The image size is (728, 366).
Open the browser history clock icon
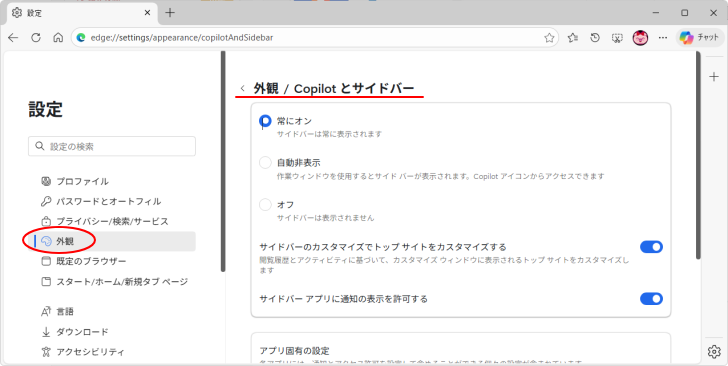(595, 38)
